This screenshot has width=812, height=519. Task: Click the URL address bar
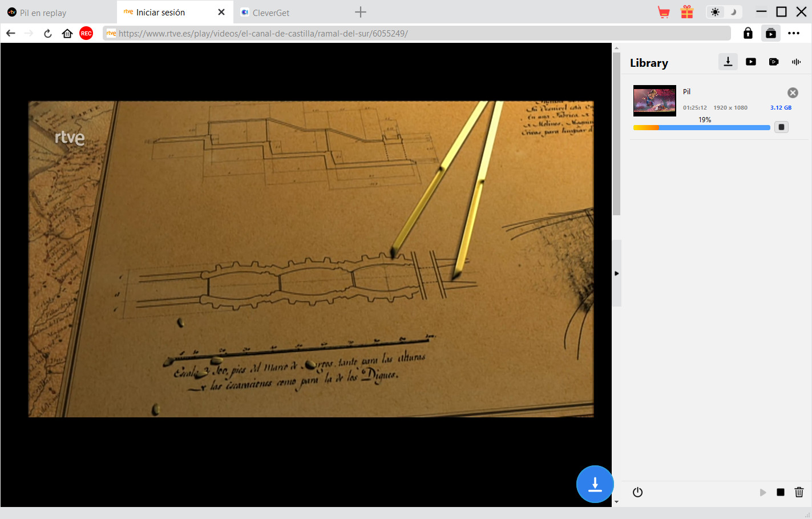click(417, 33)
